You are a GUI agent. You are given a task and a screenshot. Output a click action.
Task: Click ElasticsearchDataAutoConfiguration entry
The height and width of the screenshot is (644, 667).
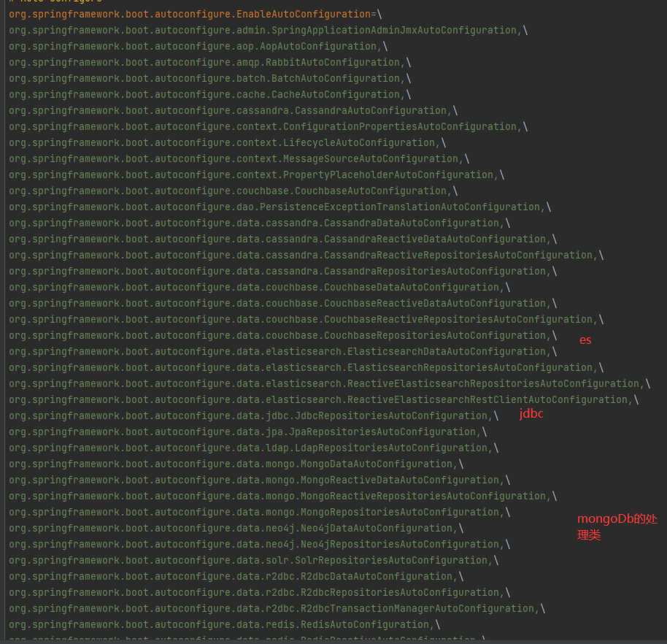[283, 352]
